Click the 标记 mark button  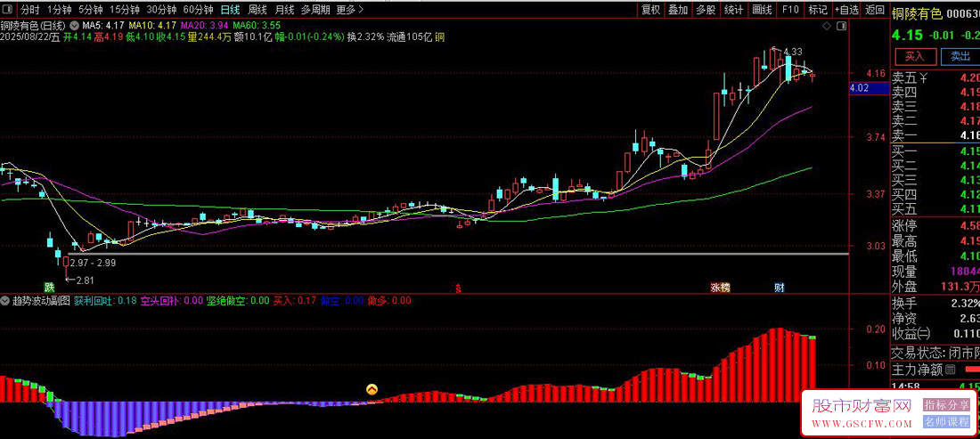coord(818,10)
